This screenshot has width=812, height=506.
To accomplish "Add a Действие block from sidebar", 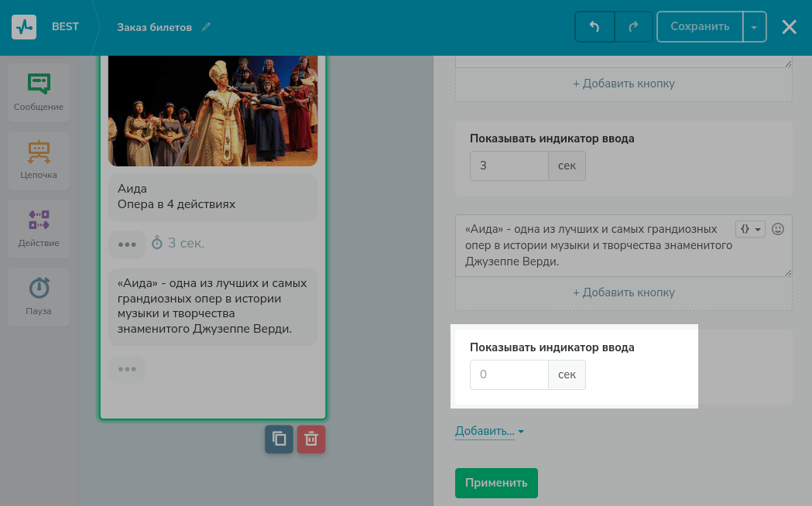I will [39, 220].
